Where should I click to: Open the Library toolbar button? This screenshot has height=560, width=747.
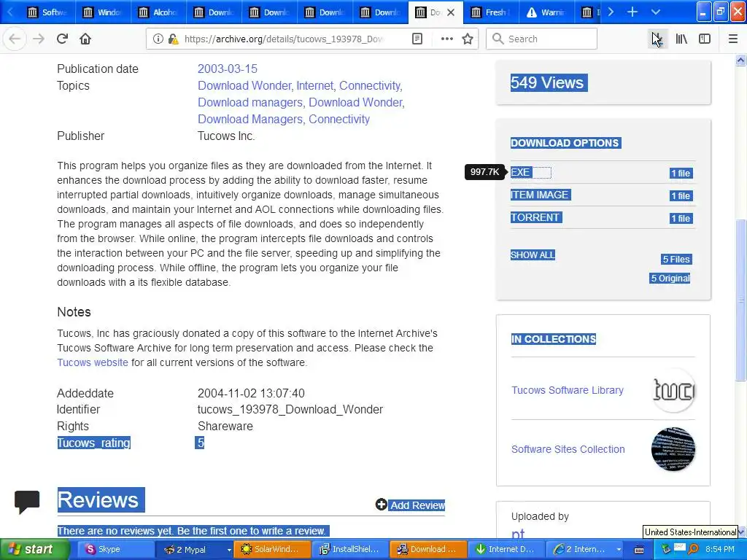click(x=681, y=39)
